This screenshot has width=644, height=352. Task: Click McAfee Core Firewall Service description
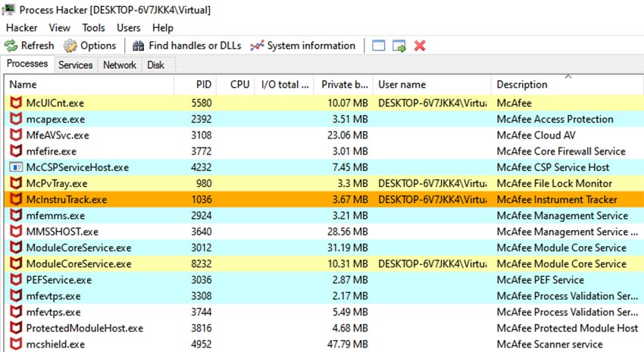[x=561, y=151]
